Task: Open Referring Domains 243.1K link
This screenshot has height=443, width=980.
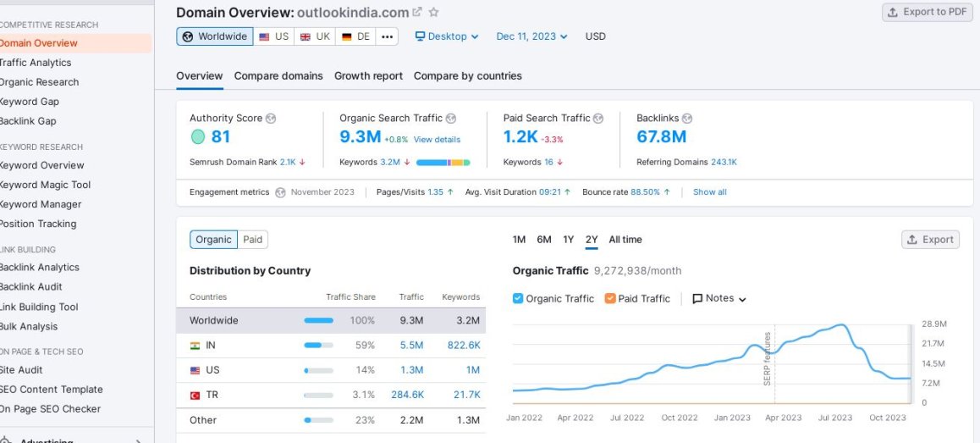Action: 724,162
